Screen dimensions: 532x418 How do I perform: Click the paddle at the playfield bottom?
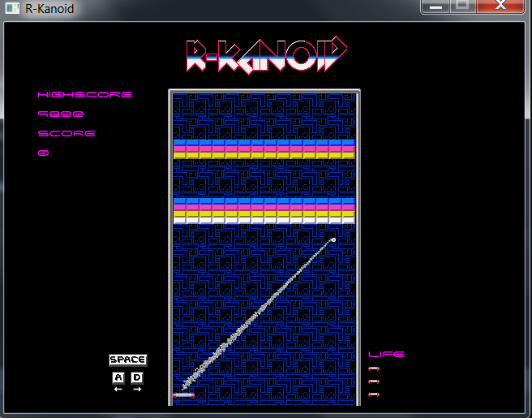pyautogui.click(x=183, y=395)
